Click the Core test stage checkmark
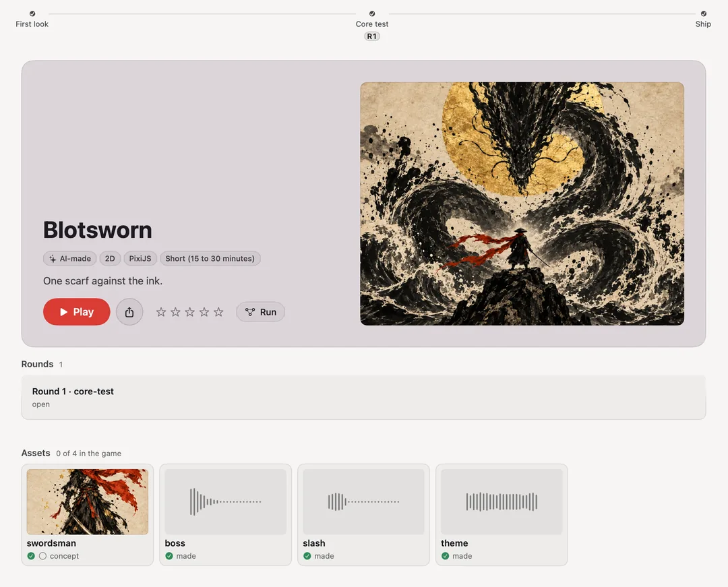This screenshot has width=728, height=587. [372, 13]
